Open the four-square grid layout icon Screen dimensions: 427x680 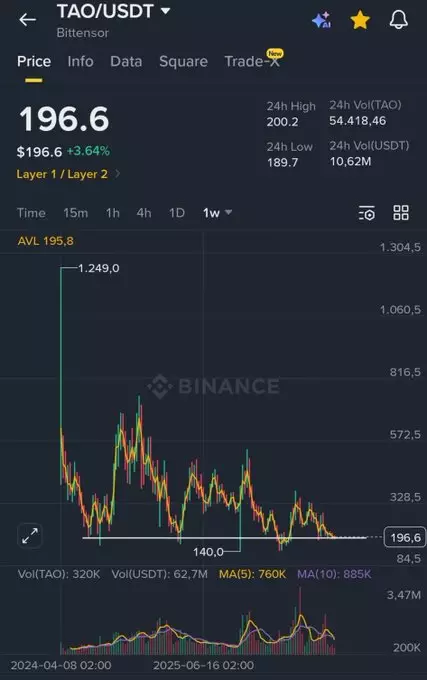click(x=401, y=212)
